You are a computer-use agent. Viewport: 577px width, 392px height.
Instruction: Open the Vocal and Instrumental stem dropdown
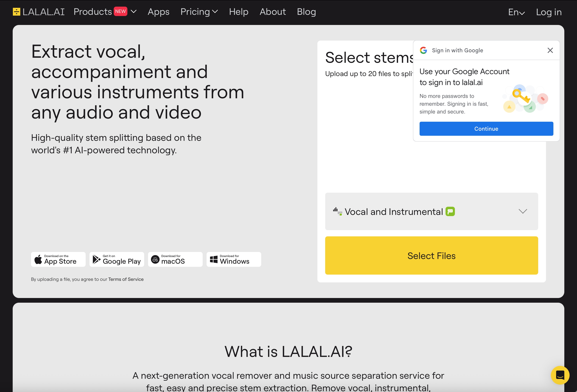431,211
